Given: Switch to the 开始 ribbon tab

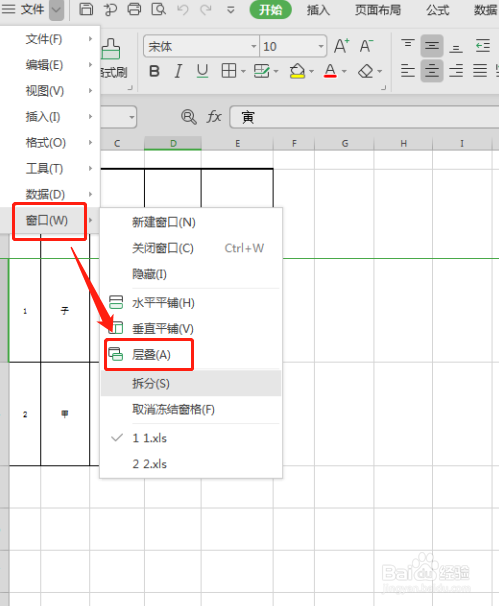Looking at the screenshot, I should 271,10.
